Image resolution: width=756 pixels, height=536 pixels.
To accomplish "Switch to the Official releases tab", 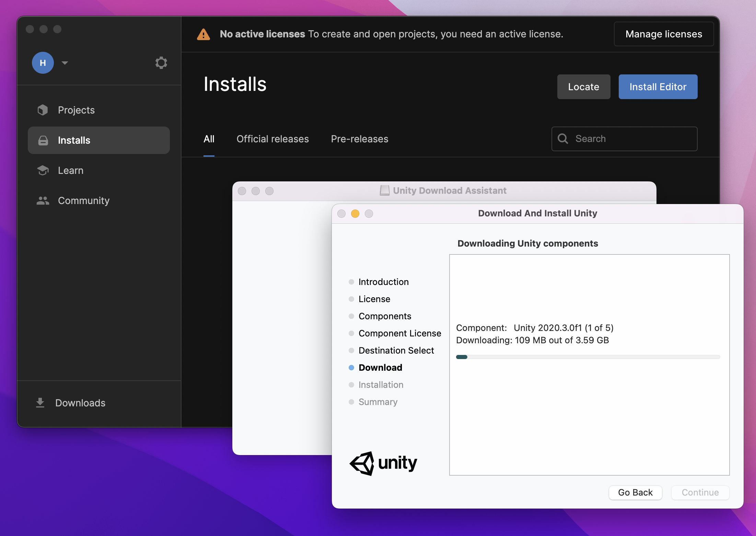I will tap(272, 139).
